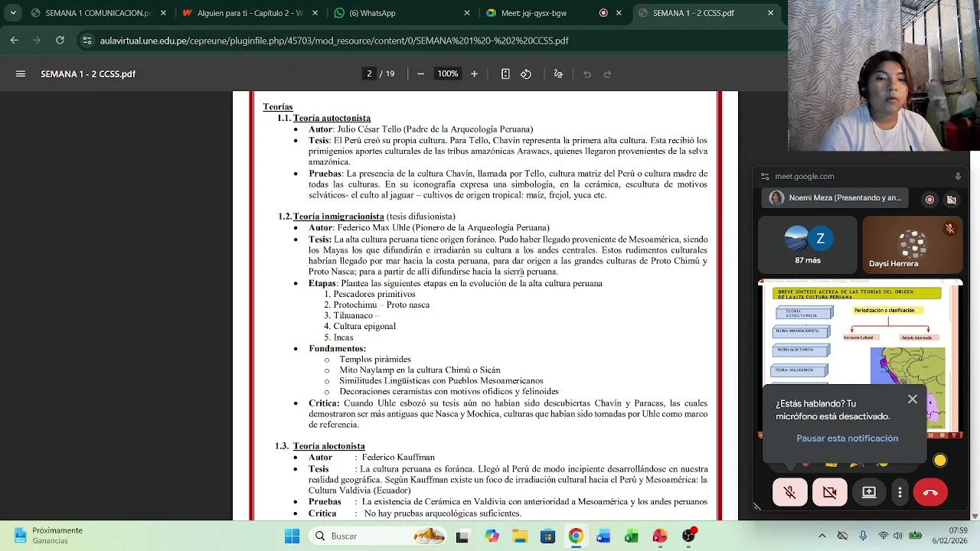Screen dimensions: 980x551
Task: Click Pausar esta notificación link
Action: pyautogui.click(x=847, y=439)
